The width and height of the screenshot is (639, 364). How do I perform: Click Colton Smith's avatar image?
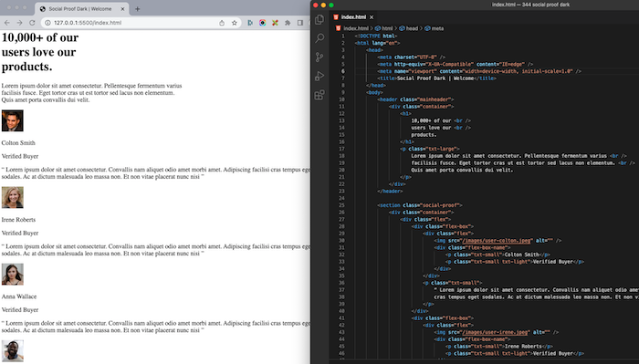click(x=12, y=120)
